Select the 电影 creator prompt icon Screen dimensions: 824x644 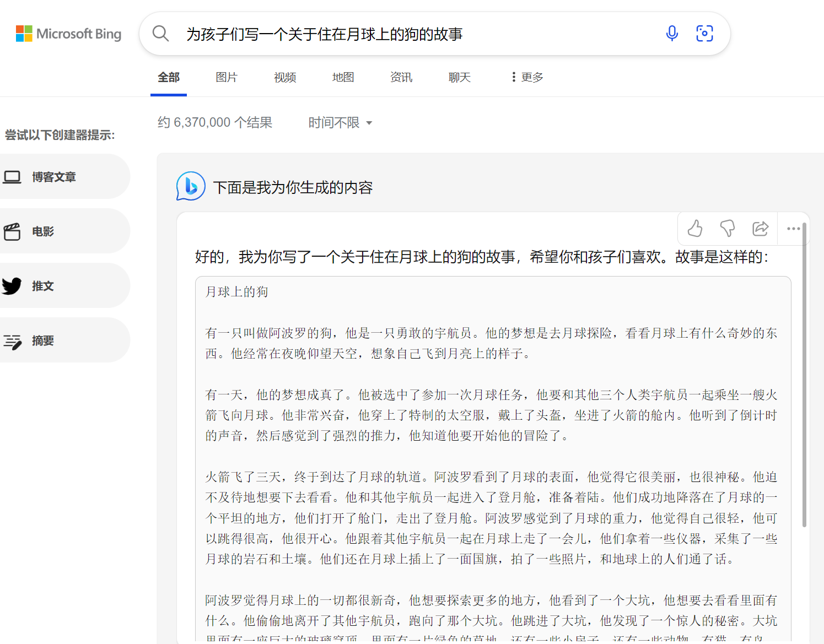(x=13, y=231)
